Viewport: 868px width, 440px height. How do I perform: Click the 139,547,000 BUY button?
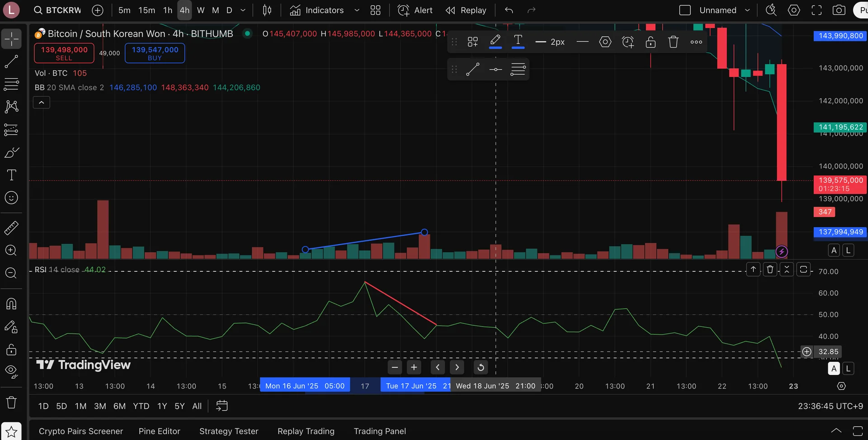pos(155,53)
